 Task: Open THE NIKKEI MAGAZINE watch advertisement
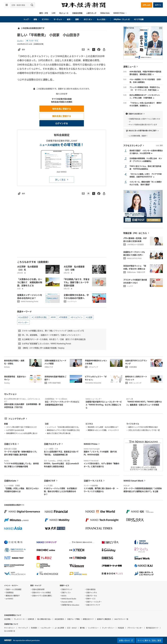coord(143,455)
